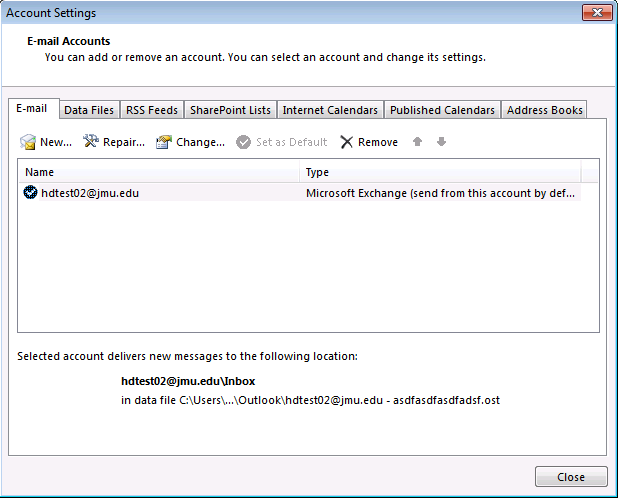Click the Repair... button label

pos(124,142)
